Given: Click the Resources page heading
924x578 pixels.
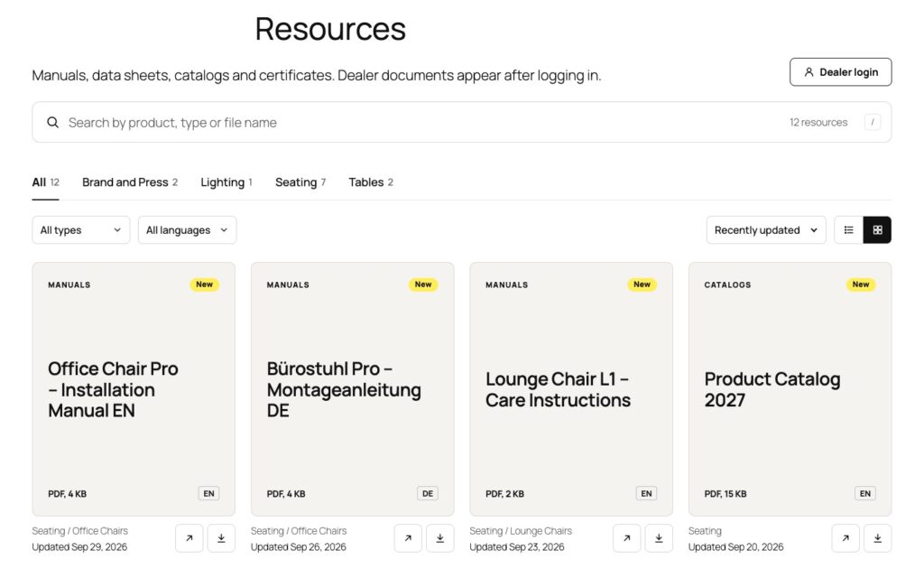Looking at the screenshot, I should (x=330, y=28).
